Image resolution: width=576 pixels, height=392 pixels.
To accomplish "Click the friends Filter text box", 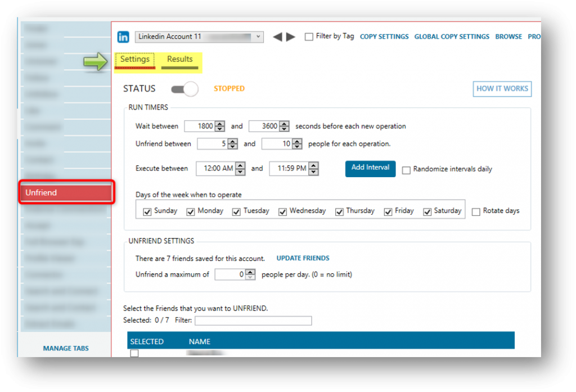I will 253,321.
